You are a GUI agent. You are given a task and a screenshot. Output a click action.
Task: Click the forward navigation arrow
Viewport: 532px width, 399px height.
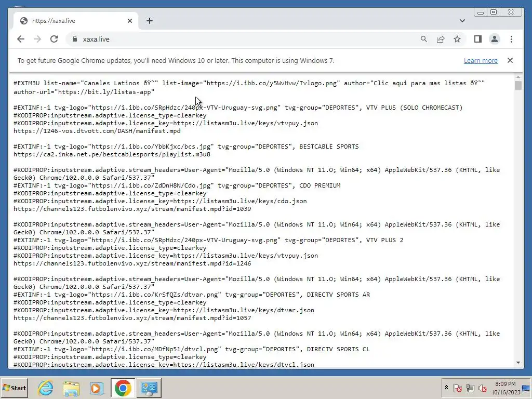[x=37, y=39]
